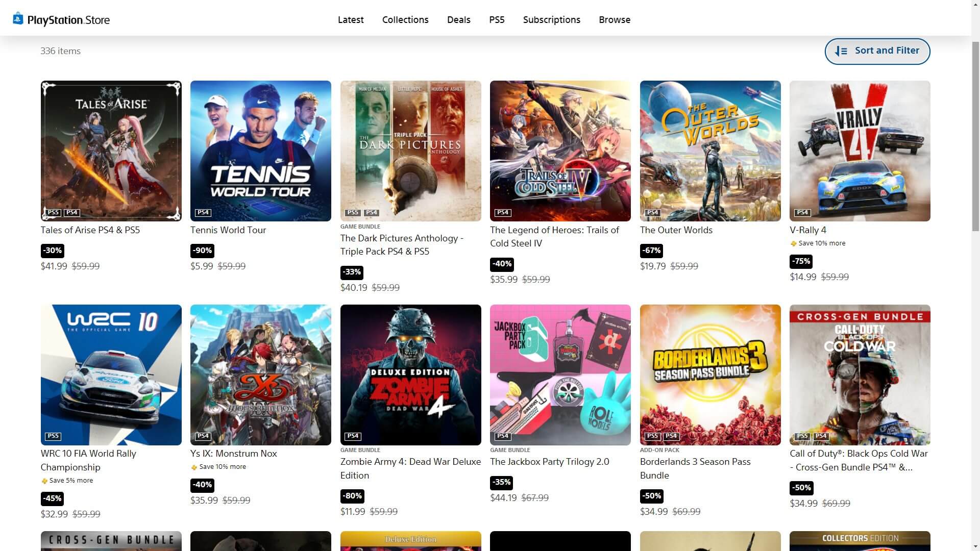Viewport: 980px width, 551px height.
Task: Click PS Plus icon beside Save 5% more
Action: pos(44,481)
